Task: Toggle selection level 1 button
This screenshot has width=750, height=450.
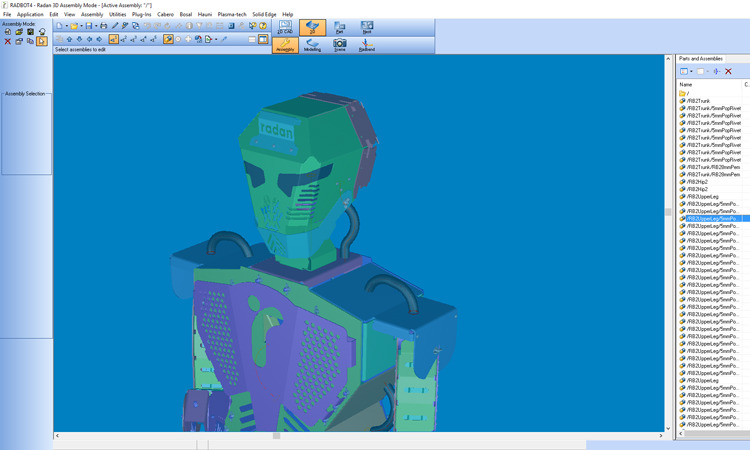Action: click(x=113, y=39)
